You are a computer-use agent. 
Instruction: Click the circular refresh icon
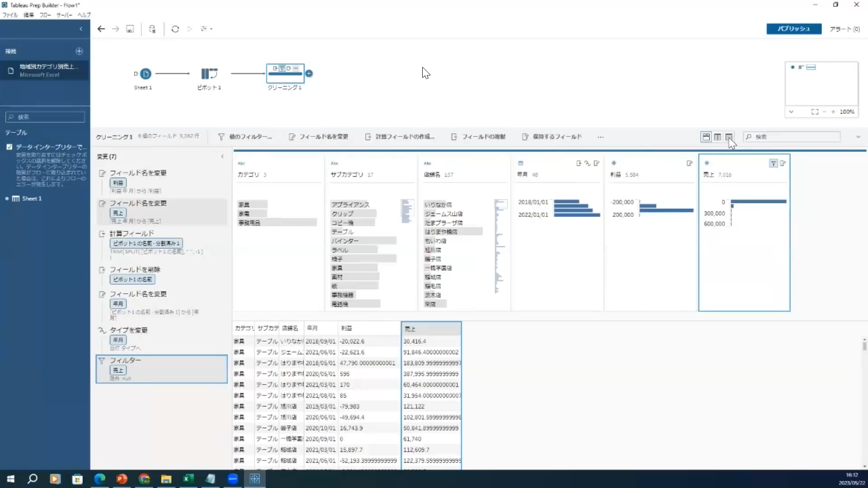[x=175, y=29]
